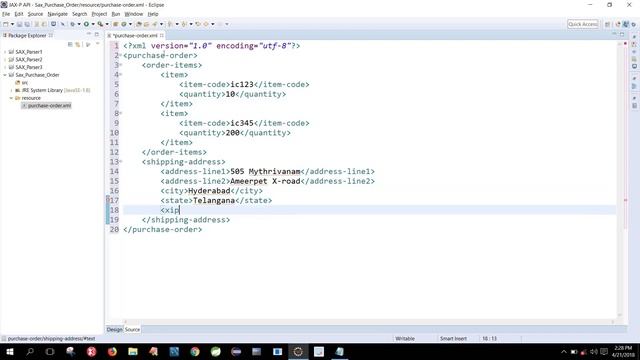Click the Open Type toolbar icon
This screenshot has height=360, width=640.
(x=139, y=24)
